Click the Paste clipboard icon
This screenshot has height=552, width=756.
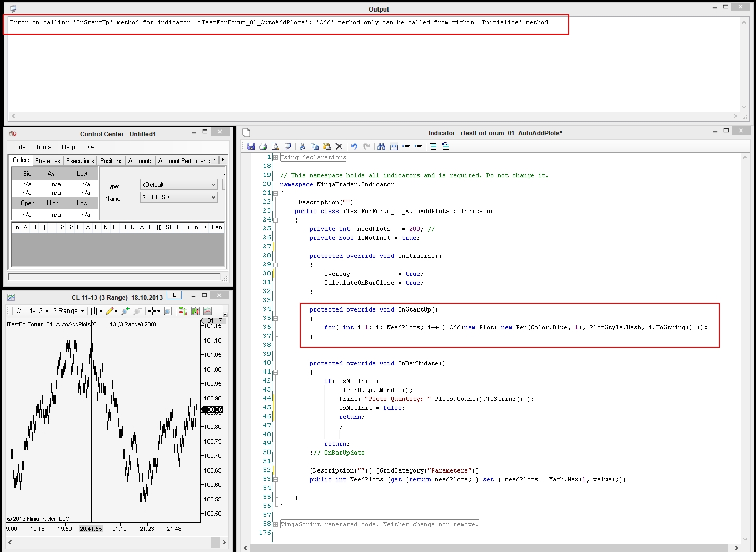(326, 147)
